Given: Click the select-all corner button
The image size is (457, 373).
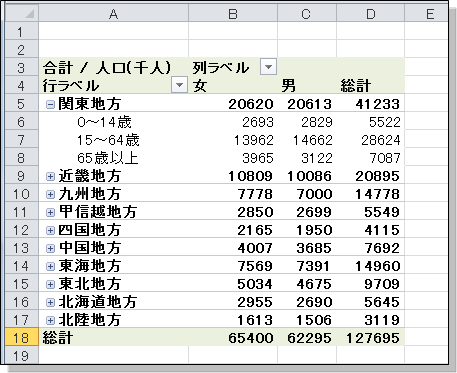Looking at the screenshot, I should coord(22,14).
